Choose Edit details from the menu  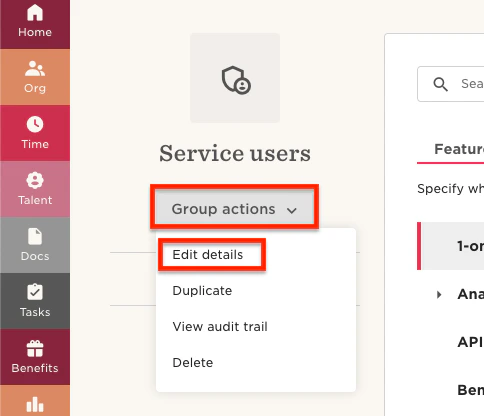pos(208,255)
